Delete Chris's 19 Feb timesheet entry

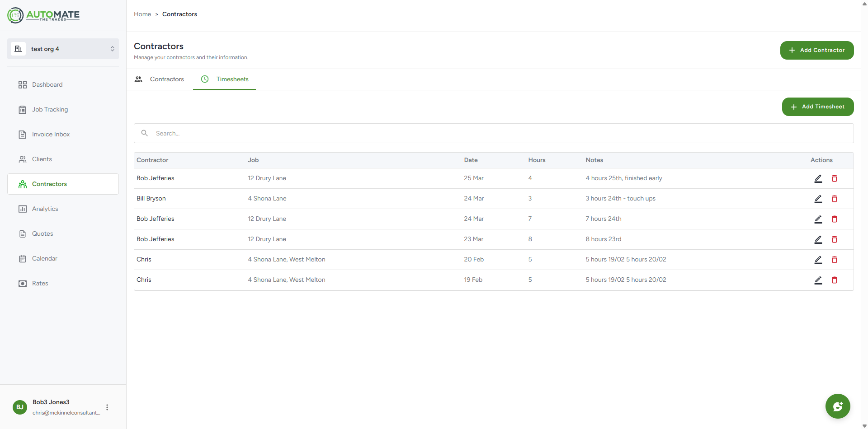(835, 280)
